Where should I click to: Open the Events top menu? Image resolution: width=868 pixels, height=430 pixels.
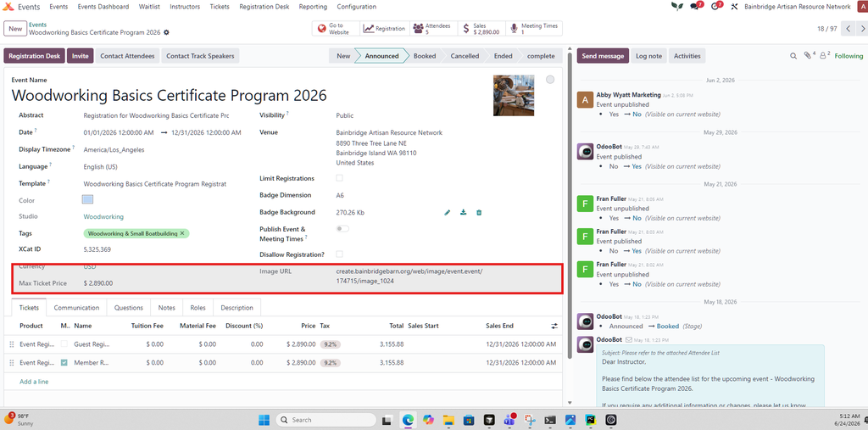(x=58, y=7)
